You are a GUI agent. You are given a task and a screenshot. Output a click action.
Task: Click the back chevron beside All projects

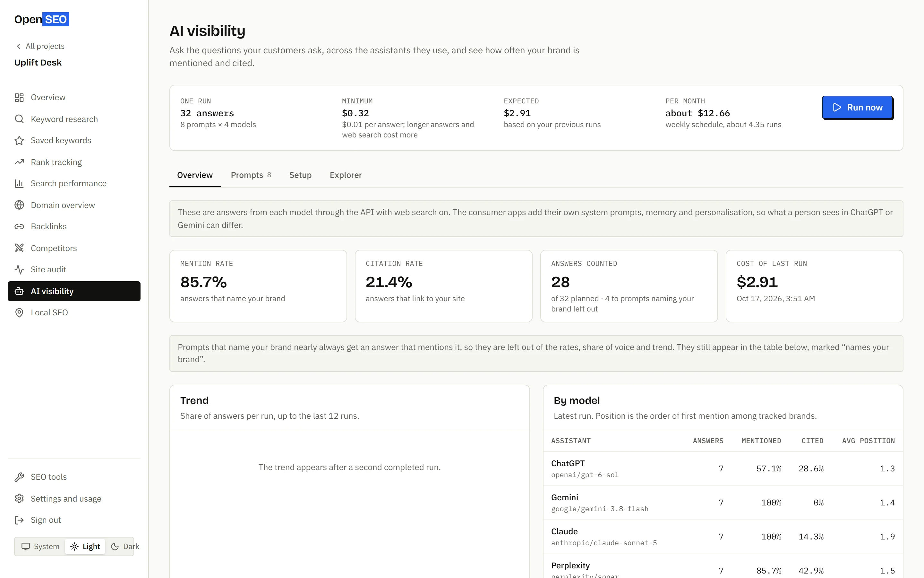(18, 46)
